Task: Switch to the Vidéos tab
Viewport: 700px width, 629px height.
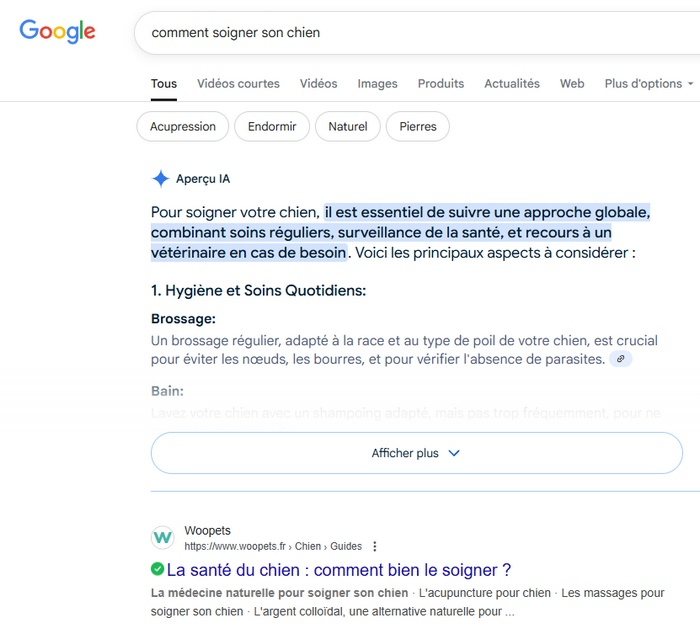Action: [x=318, y=84]
